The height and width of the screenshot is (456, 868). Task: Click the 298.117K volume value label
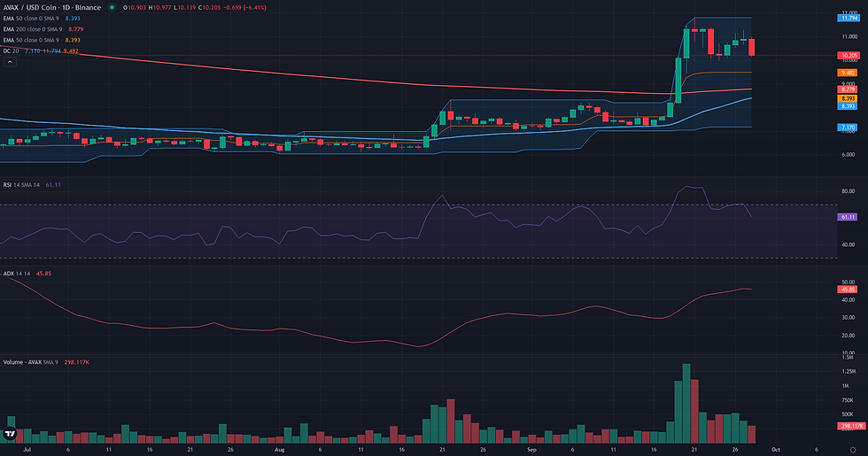852,426
